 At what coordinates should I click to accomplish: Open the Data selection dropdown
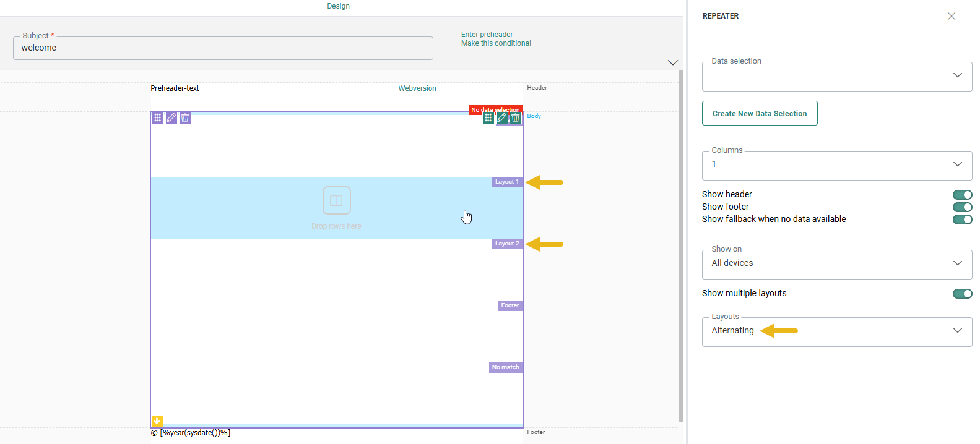click(x=836, y=76)
